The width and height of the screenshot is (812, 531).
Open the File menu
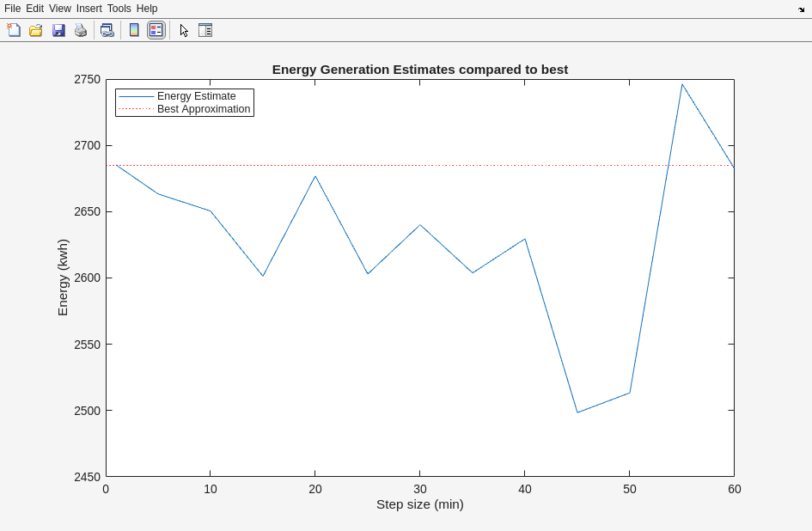click(12, 9)
